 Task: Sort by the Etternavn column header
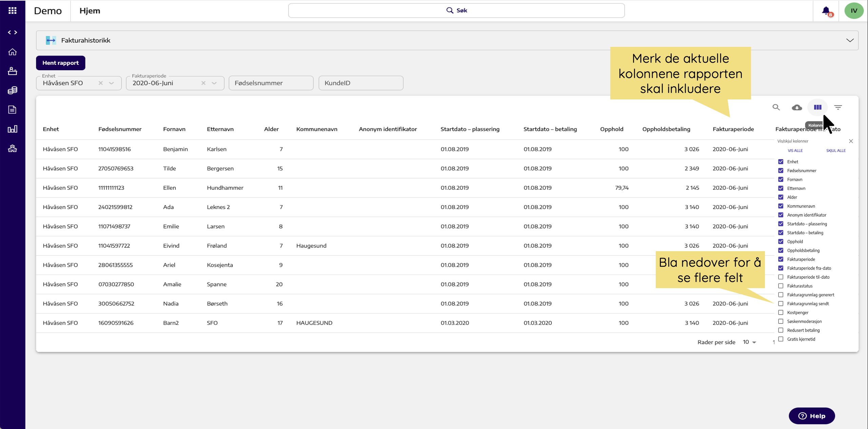[x=220, y=129]
